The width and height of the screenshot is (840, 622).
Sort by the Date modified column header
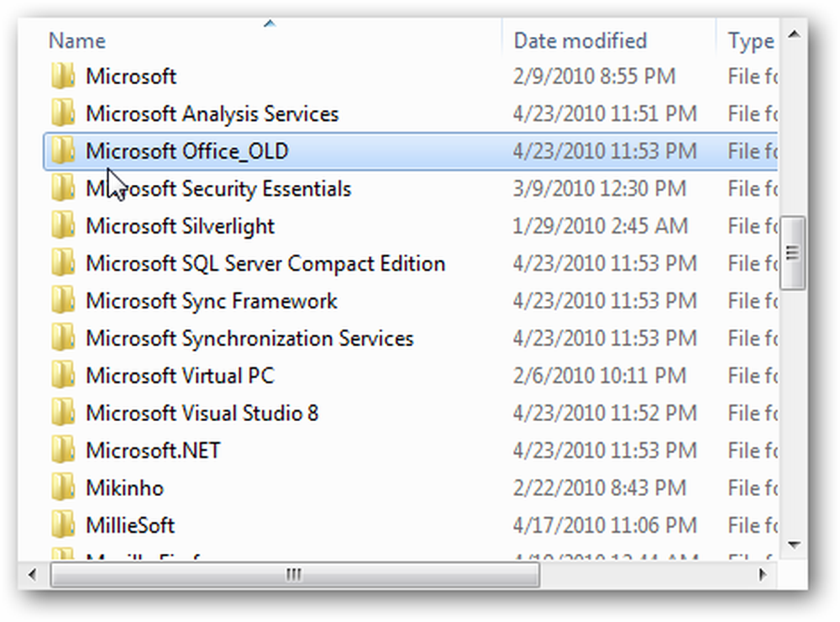580,40
